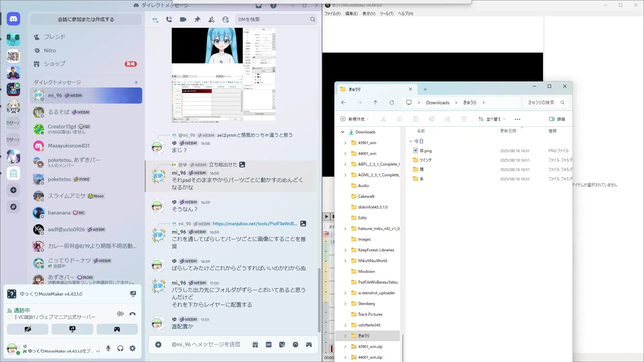Add friends to this DM
Viewport: 644px width, 362px height.
[211, 19]
